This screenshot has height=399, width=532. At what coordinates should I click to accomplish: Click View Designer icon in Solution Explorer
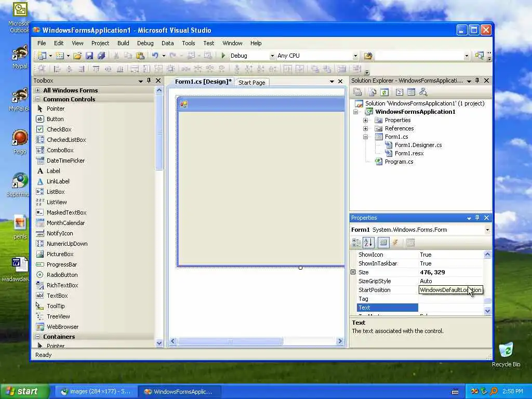(411, 92)
